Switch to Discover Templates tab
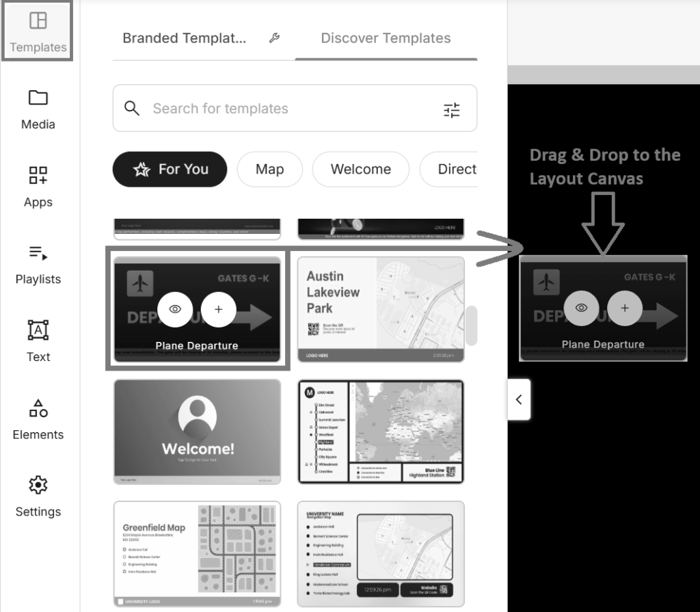Viewport: 700px width, 612px height. point(386,38)
